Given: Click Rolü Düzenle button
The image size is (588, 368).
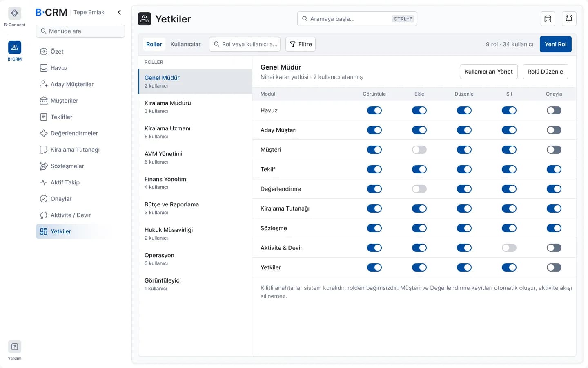Looking at the screenshot, I should [545, 72].
